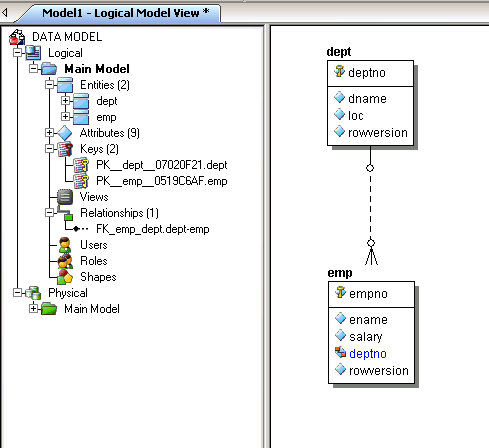Click the crow's foot end at emp

pyautogui.click(x=371, y=252)
